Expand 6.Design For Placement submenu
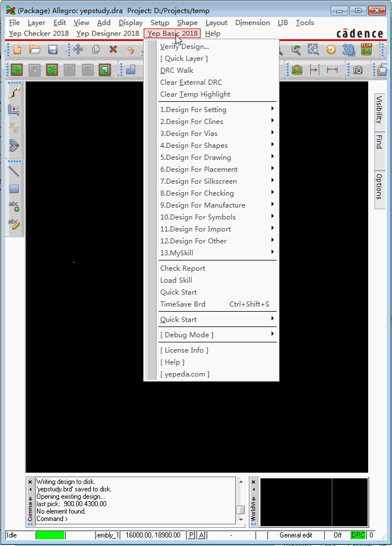 218,169
